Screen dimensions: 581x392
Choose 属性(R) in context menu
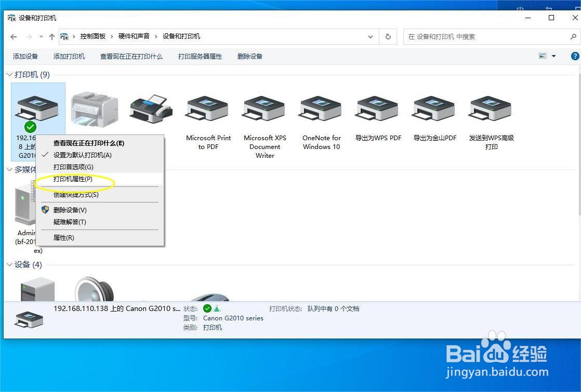click(100, 238)
